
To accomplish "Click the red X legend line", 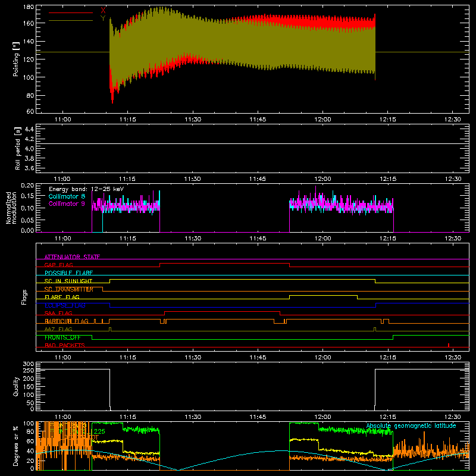I will (x=71, y=12).
